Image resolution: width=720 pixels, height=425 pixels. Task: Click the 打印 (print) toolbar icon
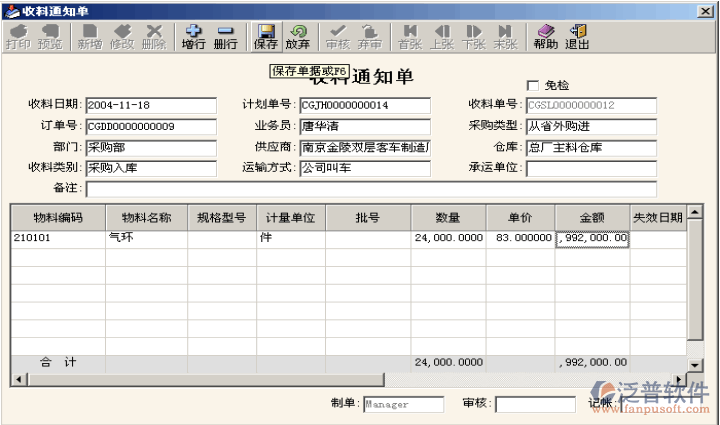(18, 37)
